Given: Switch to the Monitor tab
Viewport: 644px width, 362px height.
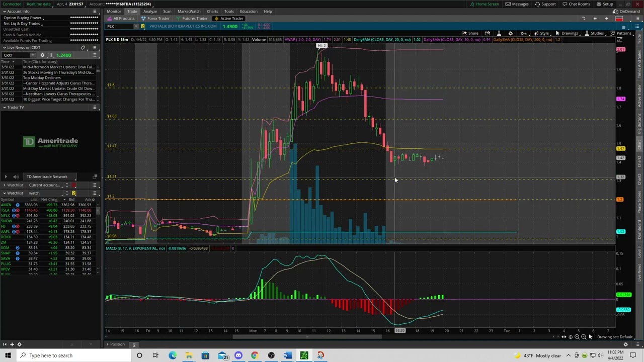Looking at the screenshot, I should 114,11.
